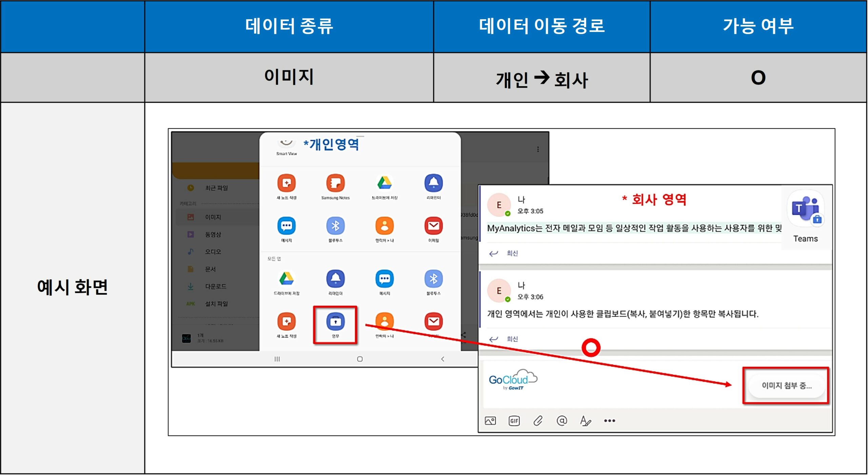Open the Samsung Notes share option
This screenshot has width=868, height=475.
pyautogui.click(x=335, y=184)
